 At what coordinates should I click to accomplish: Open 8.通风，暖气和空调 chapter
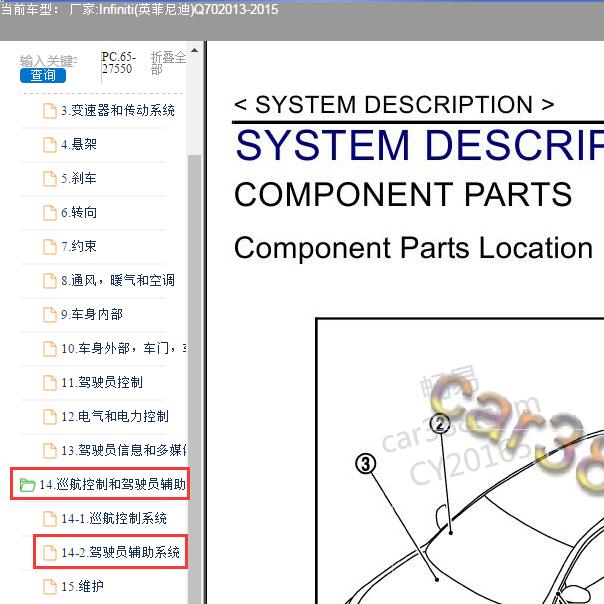coord(117,280)
